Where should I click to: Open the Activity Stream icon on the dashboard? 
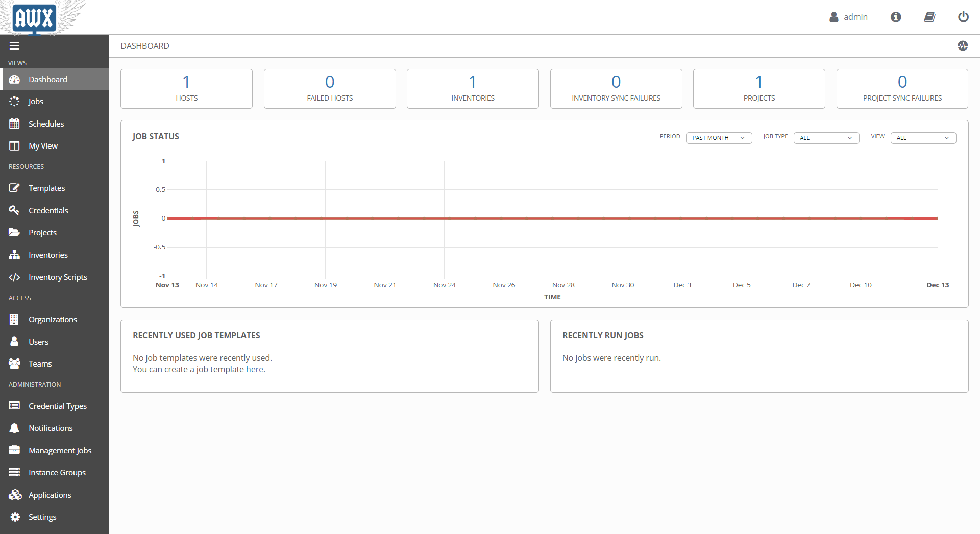coord(963,45)
